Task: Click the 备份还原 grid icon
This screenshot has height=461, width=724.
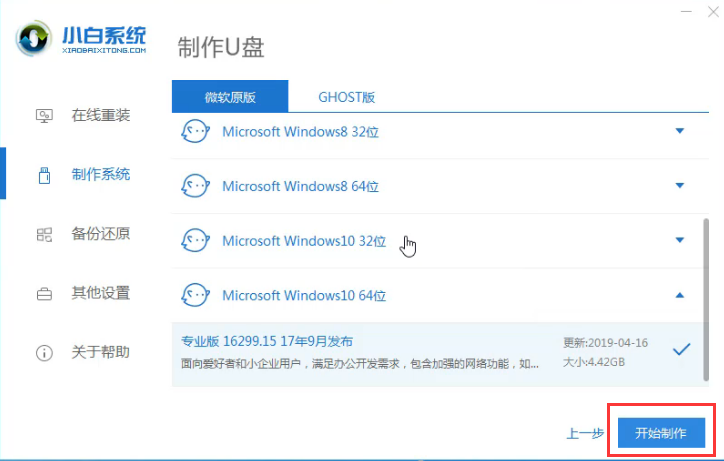Action: coord(44,234)
